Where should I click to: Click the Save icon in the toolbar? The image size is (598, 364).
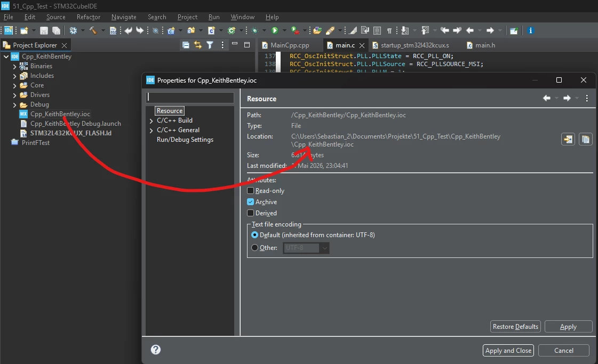tap(44, 30)
